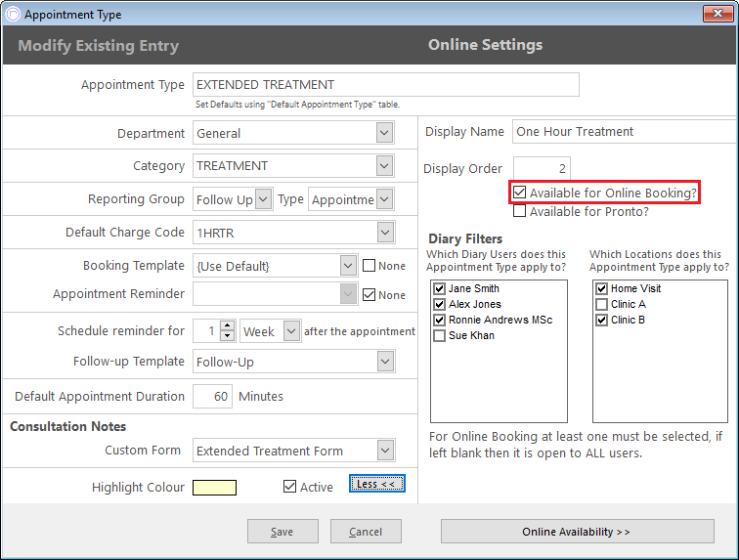739x560 pixels.
Task: Expand the Follow-up Template dropdown
Action: (385, 362)
